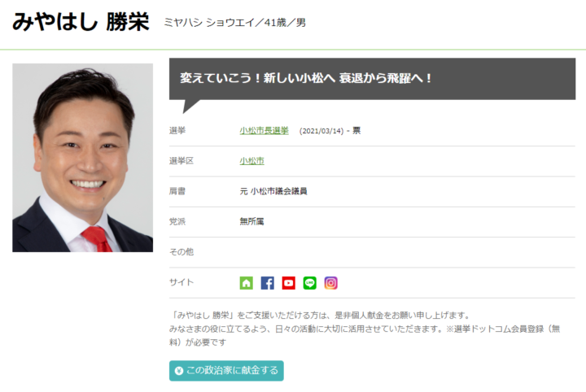Open the 小松市 district link

click(x=251, y=161)
